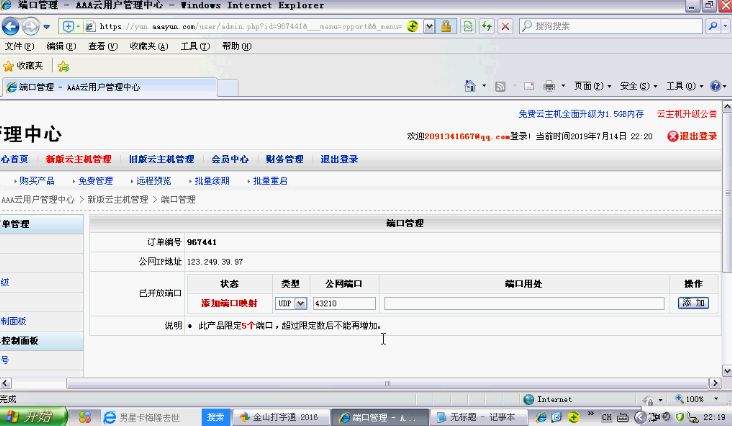Click the blue 搜索 button in taskbar

coord(215,417)
